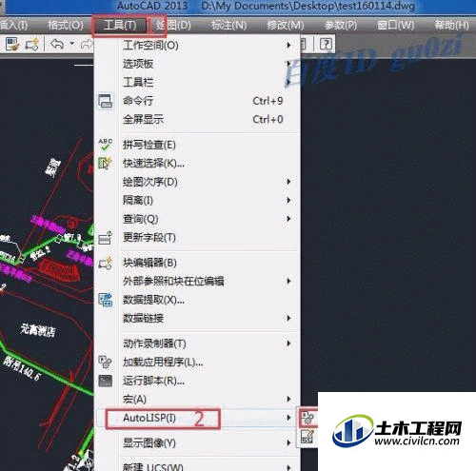Open the 参数(P) menu
Screen dimensions: 476x471
point(341,25)
